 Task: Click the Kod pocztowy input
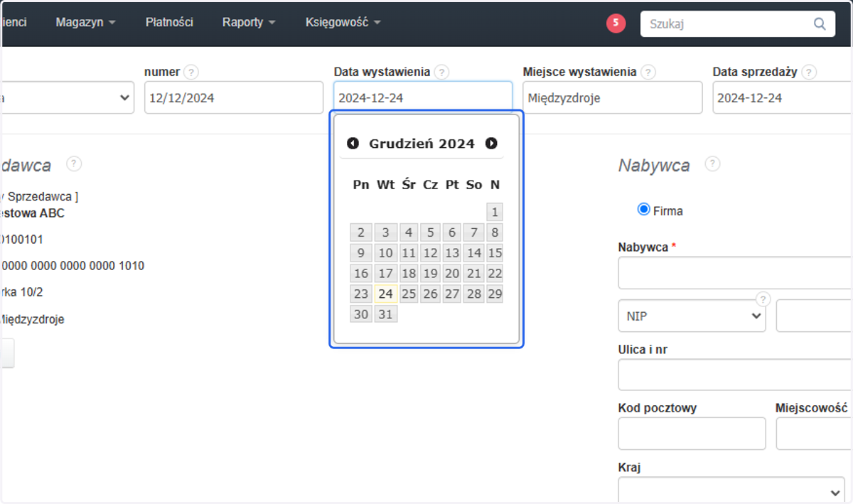pyautogui.click(x=692, y=434)
